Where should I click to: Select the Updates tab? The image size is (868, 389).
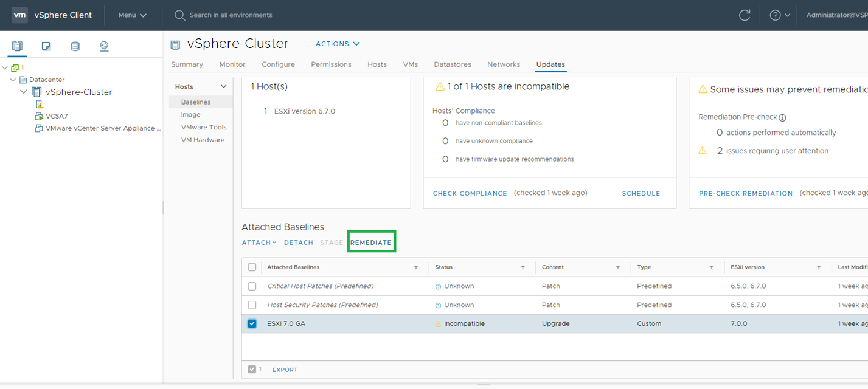[x=550, y=64]
